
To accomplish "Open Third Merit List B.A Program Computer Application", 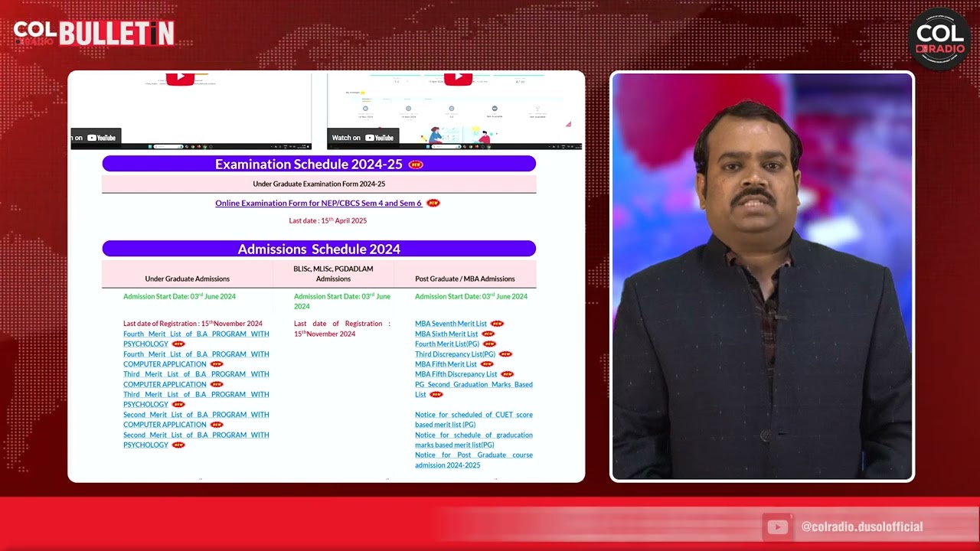I will tap(196, 379).
